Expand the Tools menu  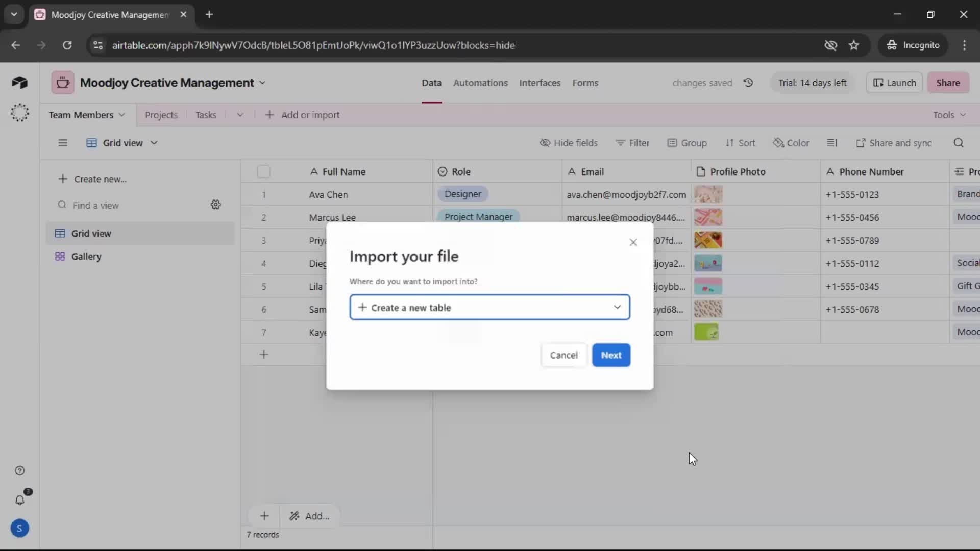click(949, 115)
